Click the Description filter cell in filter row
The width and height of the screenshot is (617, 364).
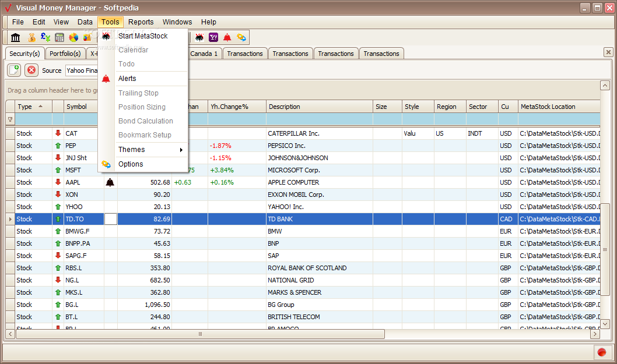click(319, 119)
